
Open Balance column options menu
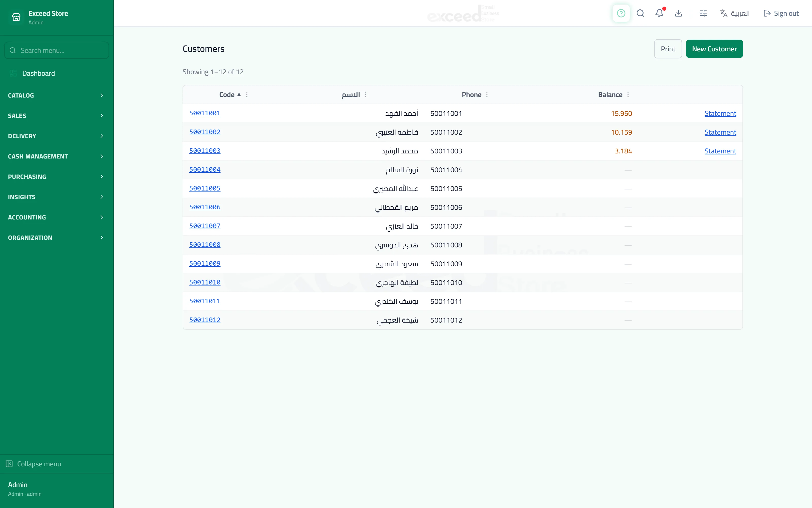(x=628, y=95)
